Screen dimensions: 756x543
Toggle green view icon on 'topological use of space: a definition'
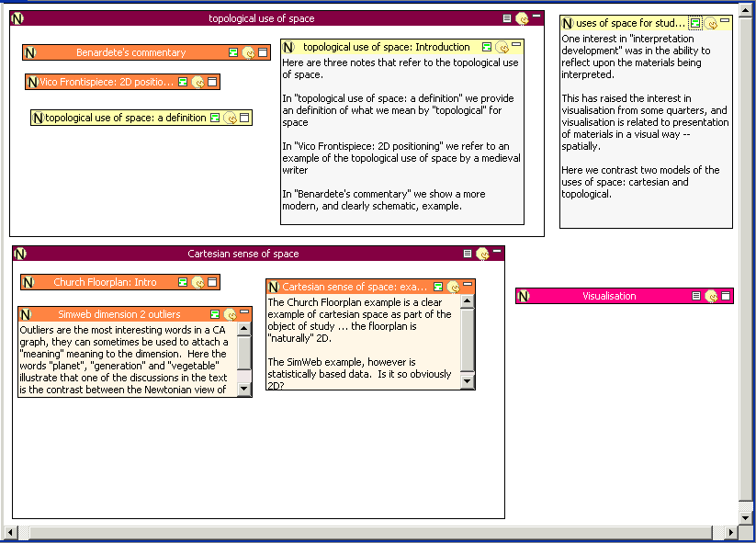(215, 118)
